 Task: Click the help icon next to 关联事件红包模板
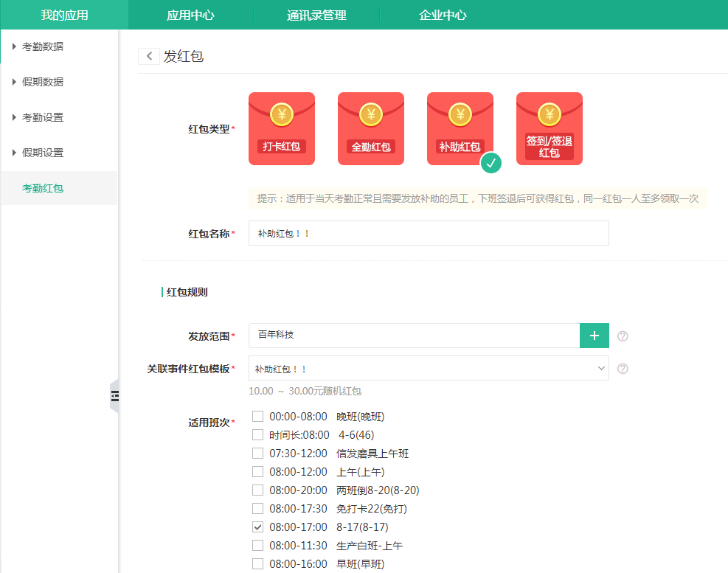(623, 369)
